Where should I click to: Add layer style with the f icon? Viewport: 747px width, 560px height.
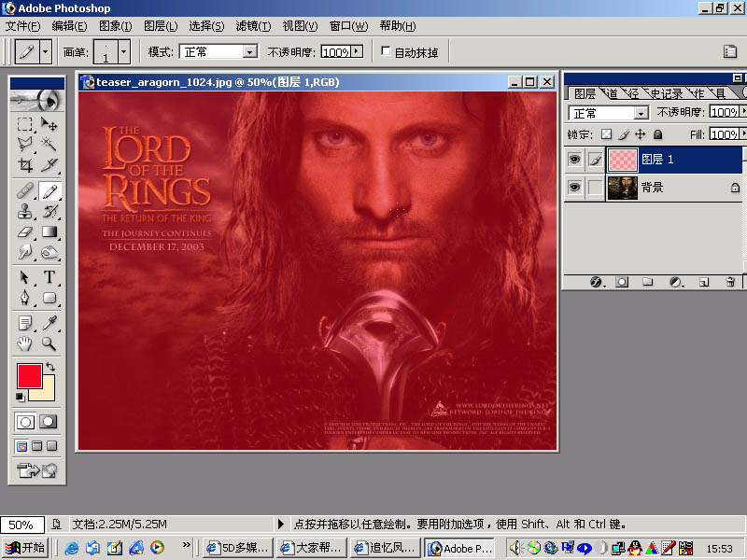coord(596,282)
